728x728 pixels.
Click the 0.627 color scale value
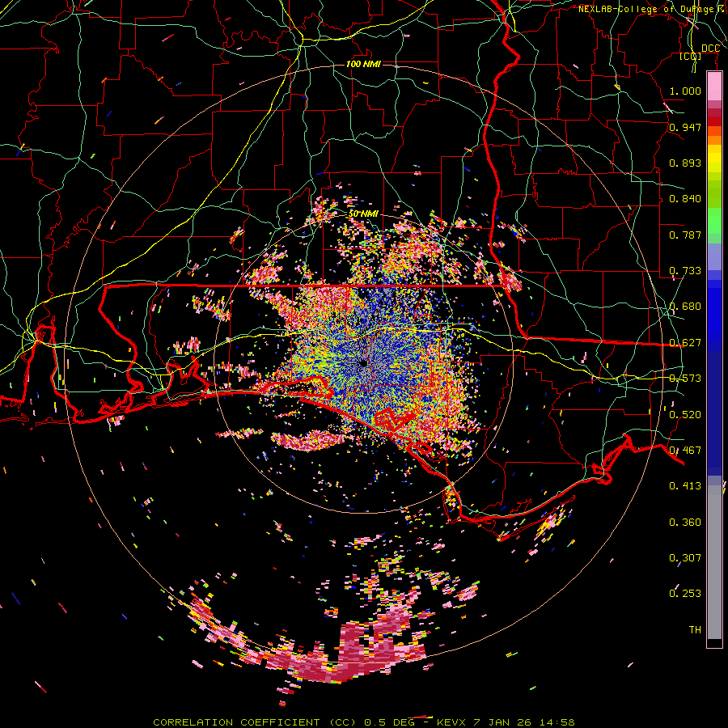[685, 343]
